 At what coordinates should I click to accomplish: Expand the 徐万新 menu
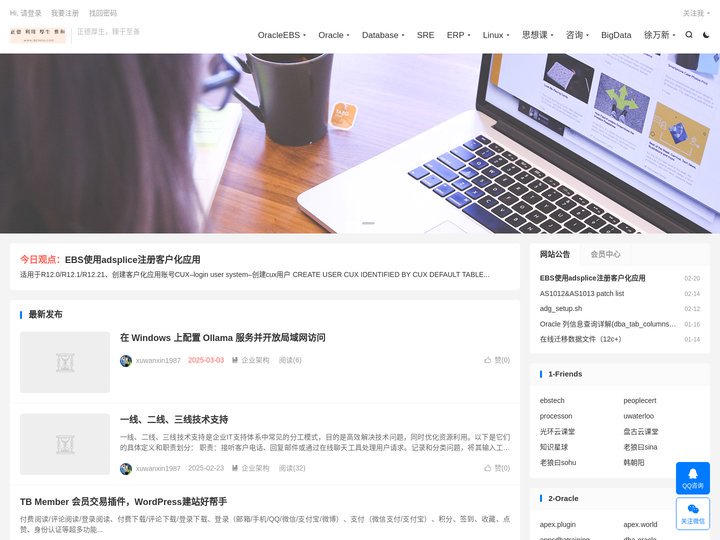pos(659,35)
